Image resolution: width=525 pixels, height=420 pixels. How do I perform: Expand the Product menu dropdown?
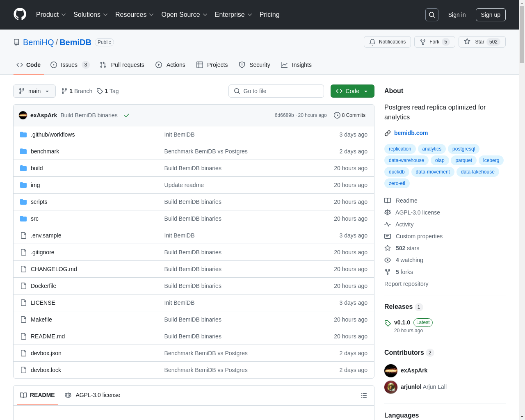pyautogui.click(x=51, y=15)
